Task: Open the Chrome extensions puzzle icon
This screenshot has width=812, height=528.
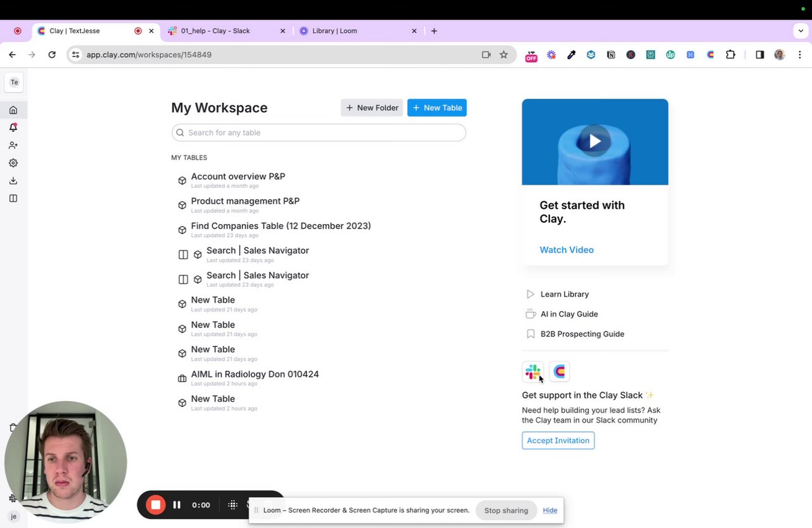Action: coord(731,55)
